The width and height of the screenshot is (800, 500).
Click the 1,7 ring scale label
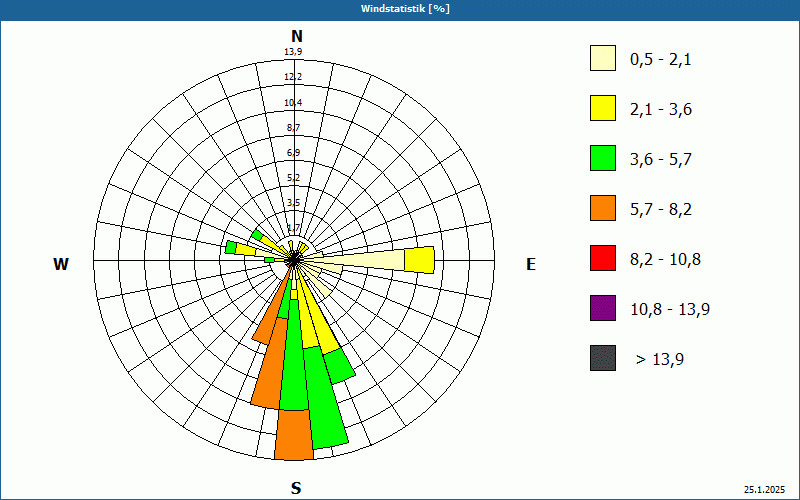(x=293, y=228)
